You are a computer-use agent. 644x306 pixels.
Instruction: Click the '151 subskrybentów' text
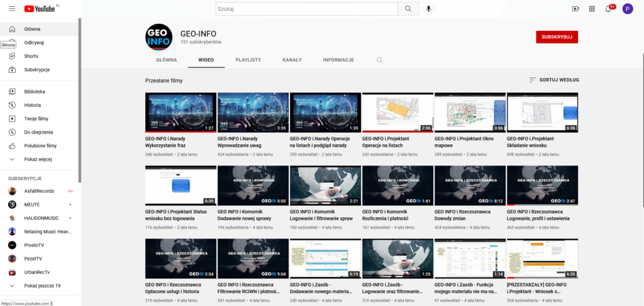(x=201, y=42)
